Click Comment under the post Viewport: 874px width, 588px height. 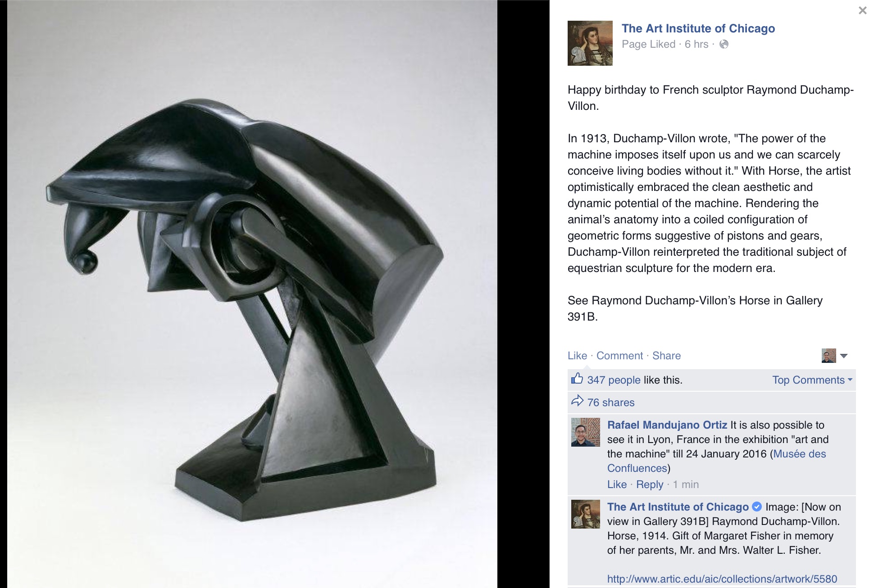point(619,356)
